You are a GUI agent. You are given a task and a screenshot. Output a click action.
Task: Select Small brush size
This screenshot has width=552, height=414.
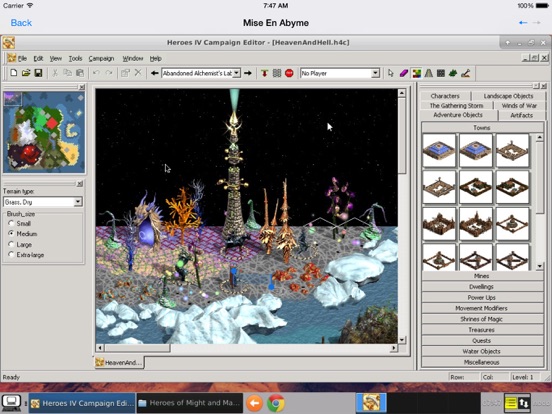coord(11,223)
